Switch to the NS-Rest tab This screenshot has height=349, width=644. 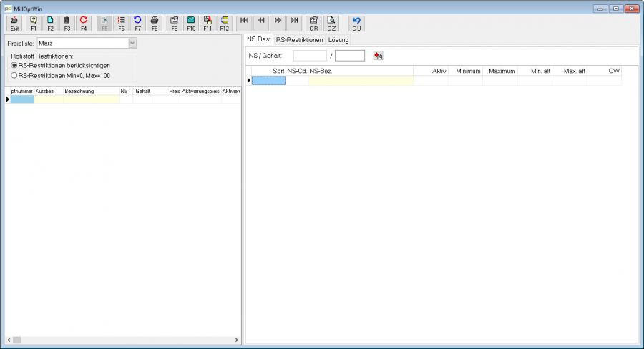click(x=259, y=39)
